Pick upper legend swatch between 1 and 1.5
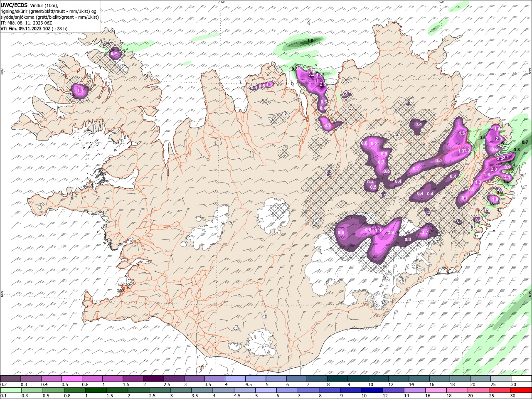Viewport: 532px width, 399px height. (113, 379)
